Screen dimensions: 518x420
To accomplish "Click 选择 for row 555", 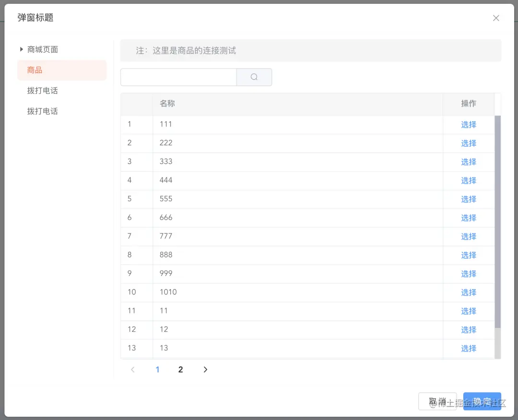I will (x=469, y=199).
